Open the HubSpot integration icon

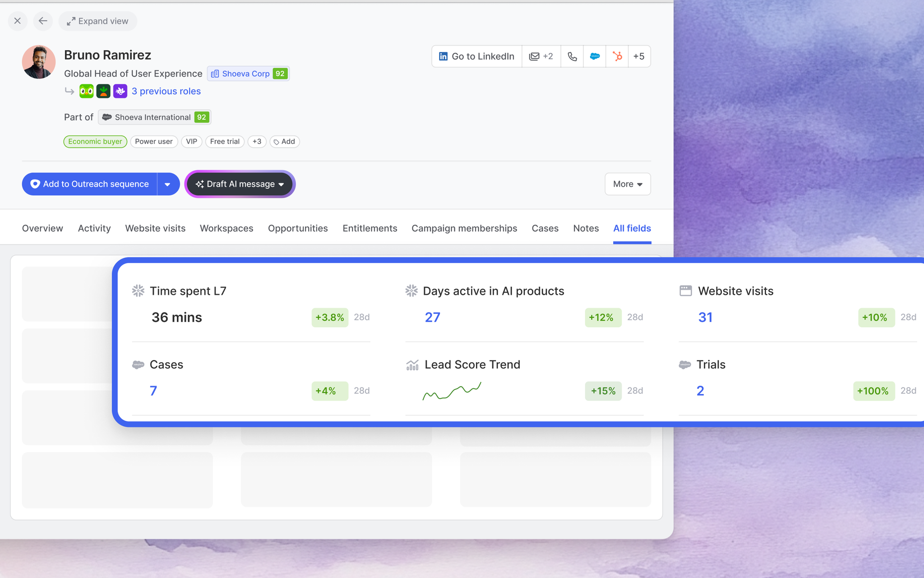click(617, 56)
